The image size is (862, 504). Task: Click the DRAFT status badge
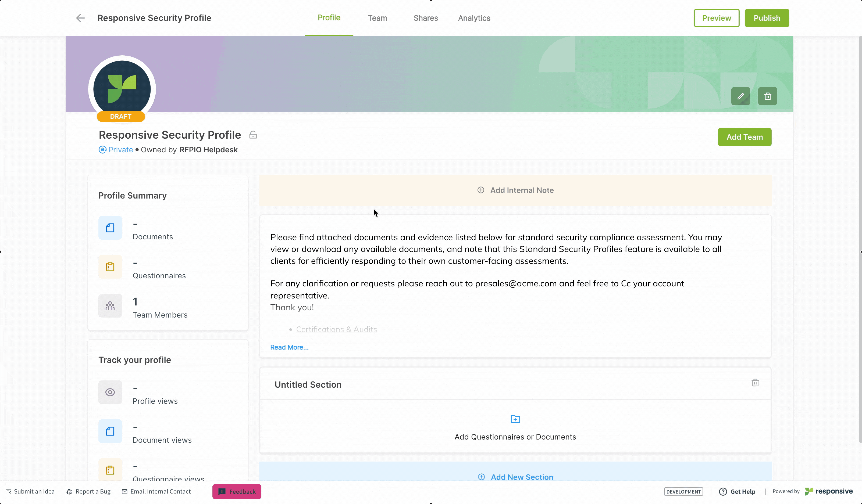pyautogui.click(x=121, y=117)
